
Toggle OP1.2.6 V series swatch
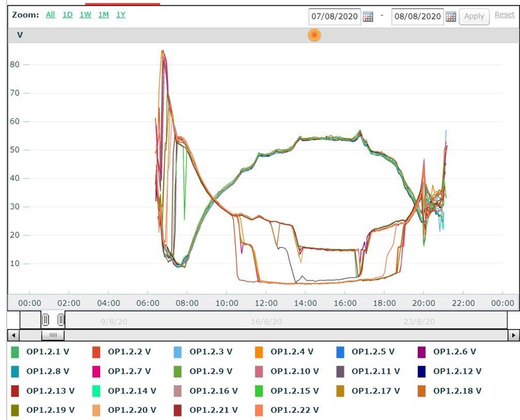421,352
